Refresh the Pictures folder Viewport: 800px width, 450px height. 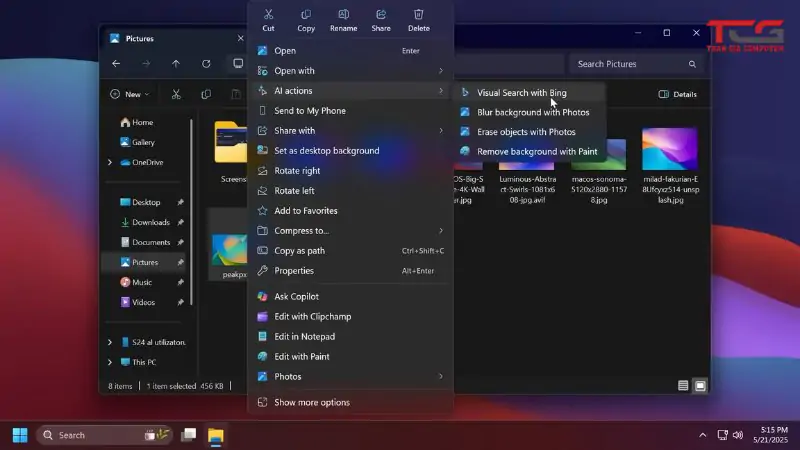(206, 64)
